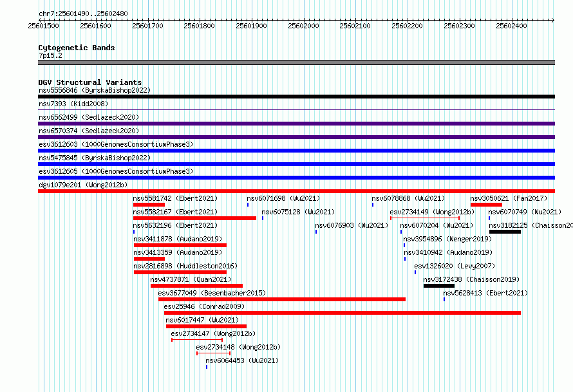Click the red bar under nsv5582167 (Ebert2021)
The width and height of the screenshot is (573, 392).
195,218
